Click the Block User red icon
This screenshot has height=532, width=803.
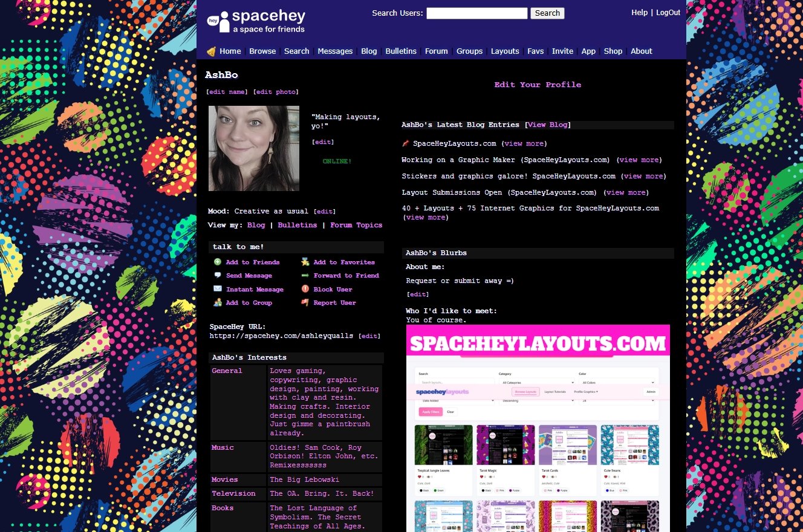click(x=305, y=289)
